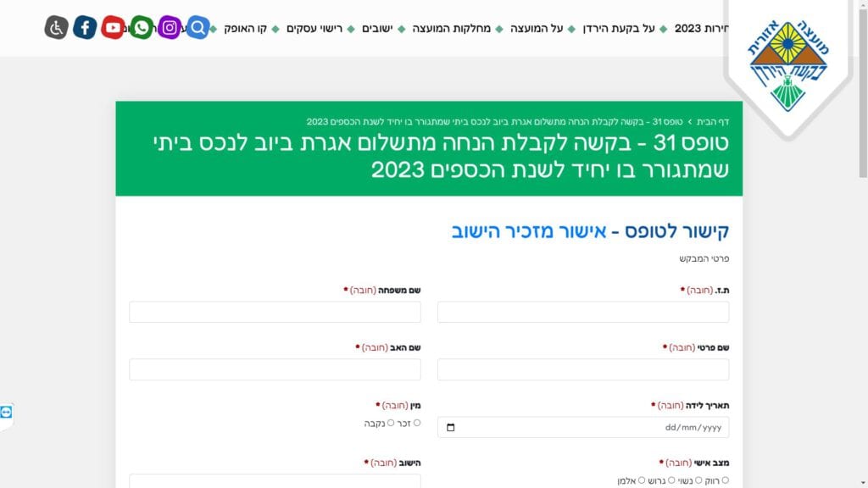The height and width of the screenshot is (488, 868).
Task: Choose רווק as marital status
Action: tap(725, 480)
